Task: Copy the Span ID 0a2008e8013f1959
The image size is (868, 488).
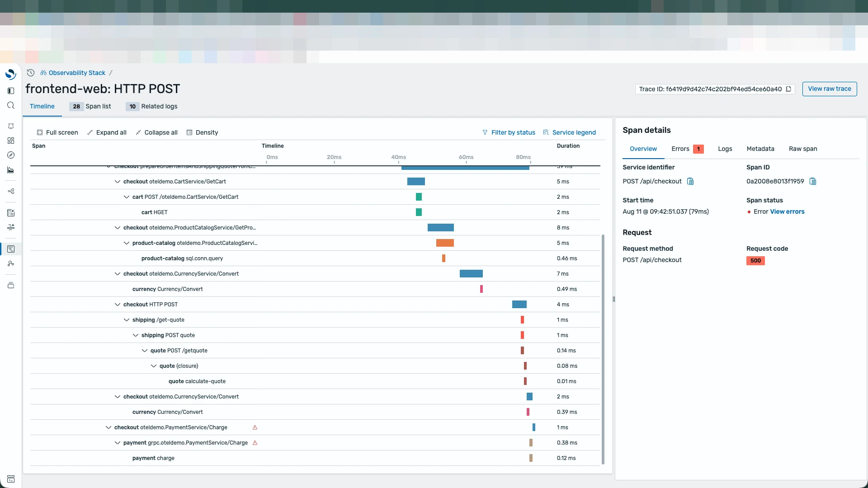Action: coord(813,181)
